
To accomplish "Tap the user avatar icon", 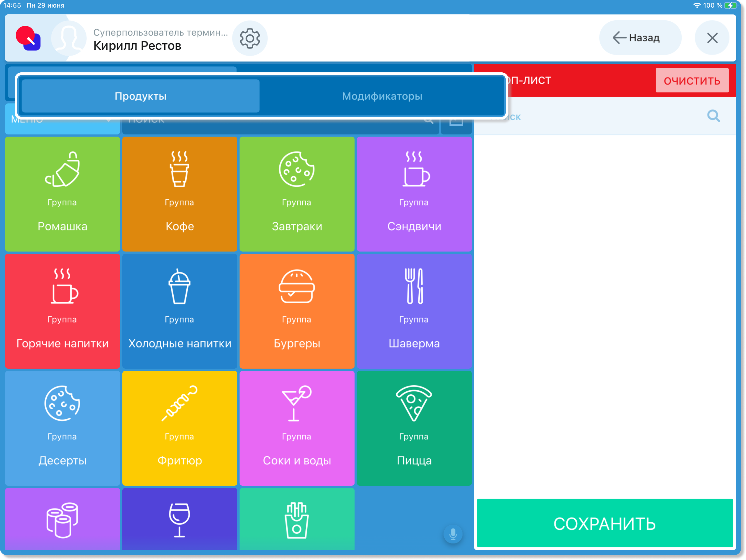I will 69,38.
